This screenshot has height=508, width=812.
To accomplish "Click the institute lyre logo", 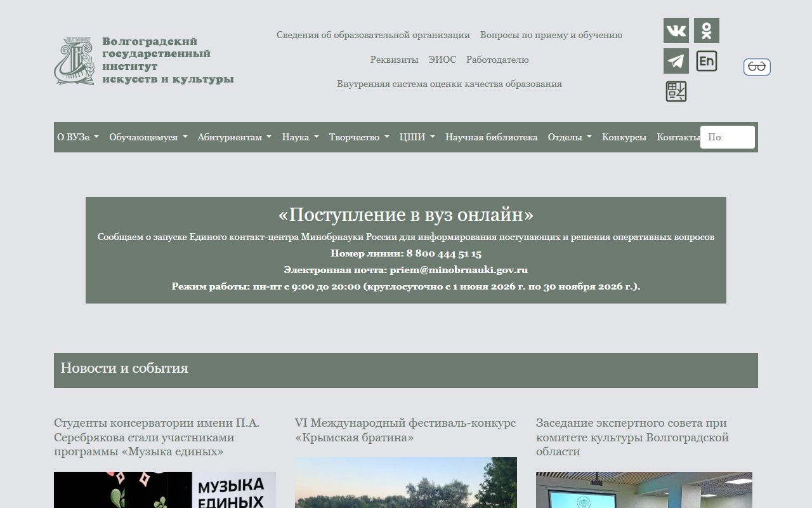I will click(x=74, y=61).
